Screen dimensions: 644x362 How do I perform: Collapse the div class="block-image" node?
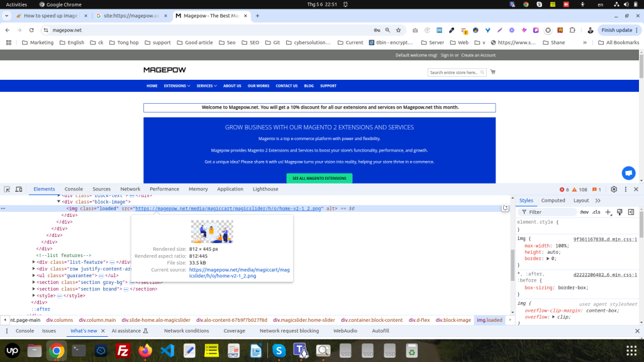tap(58, 202)
